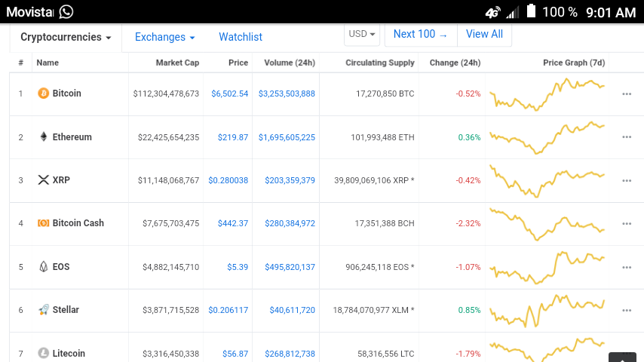Click Bitcoin Cash price $442.37
Viewport: 644px width, 362px height.
(233, 223)
